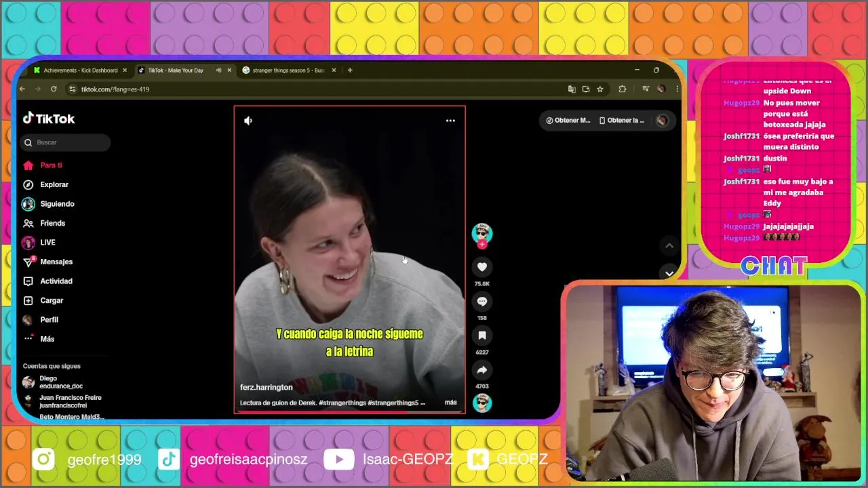Open Mensajes inbox
Viewport: 868px width, 488px height.
pyautogui.click(x=47, y=262)
